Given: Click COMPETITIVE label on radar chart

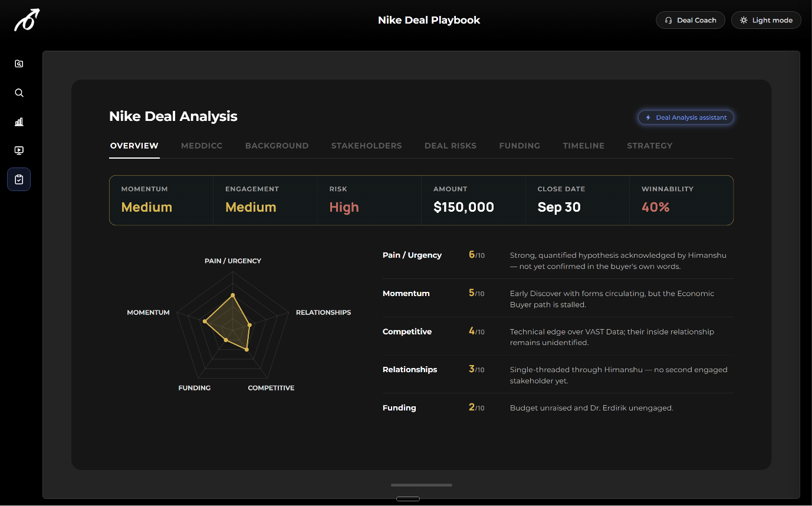Looking at the screenshot, I should 271,388.
